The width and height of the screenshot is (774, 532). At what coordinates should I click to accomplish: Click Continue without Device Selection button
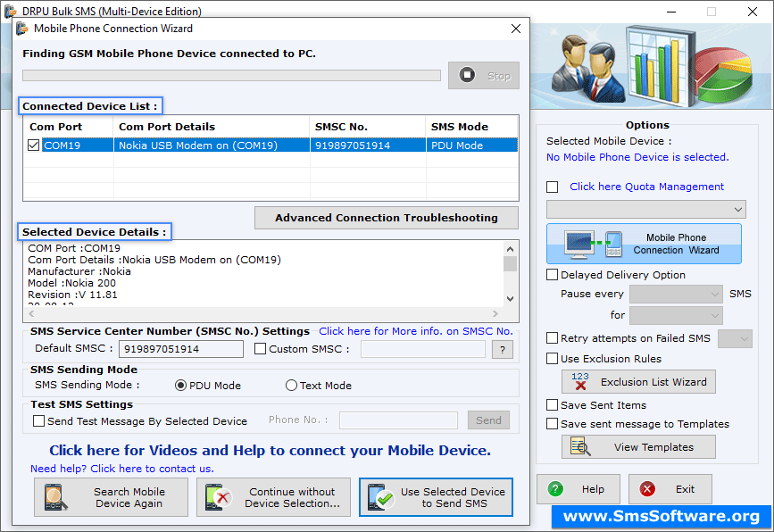click(273, 497)
